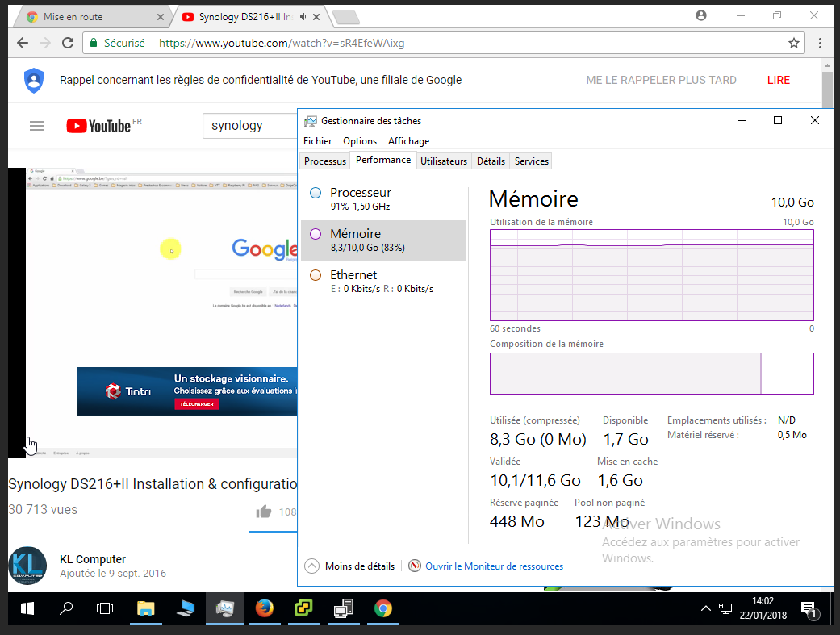Viewport: 840px width, 635px height.
Task: Click Task Manager title bar icon
Action: (x=310, y=121)
